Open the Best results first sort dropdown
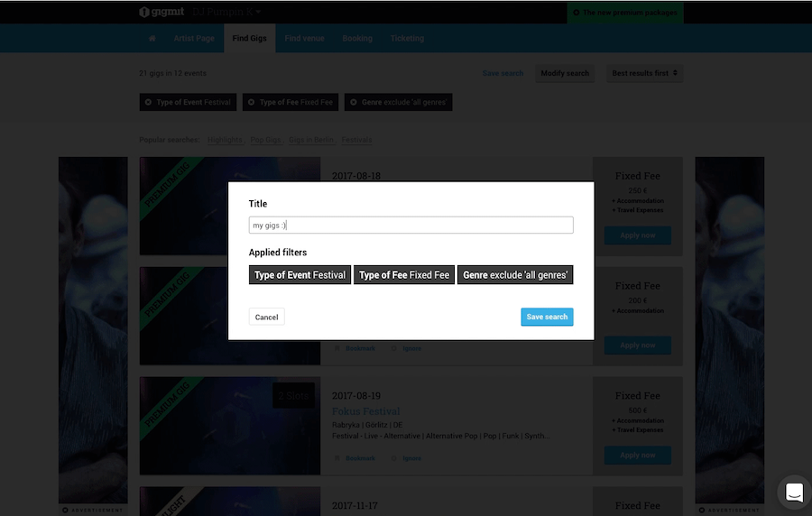The width and height of the screenshot is (812, 516). point(645,73)
